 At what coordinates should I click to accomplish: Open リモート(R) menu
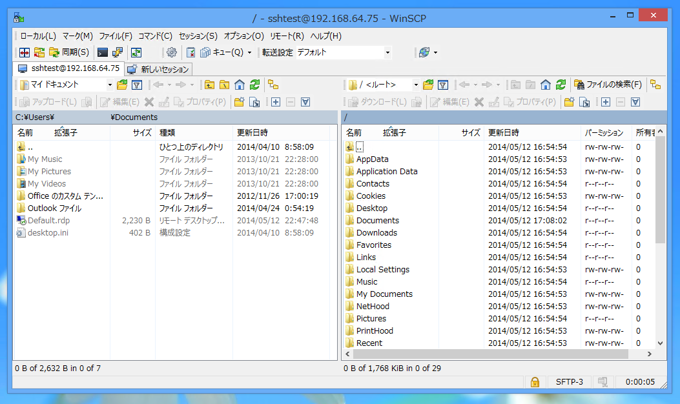[x=287, y=36]
